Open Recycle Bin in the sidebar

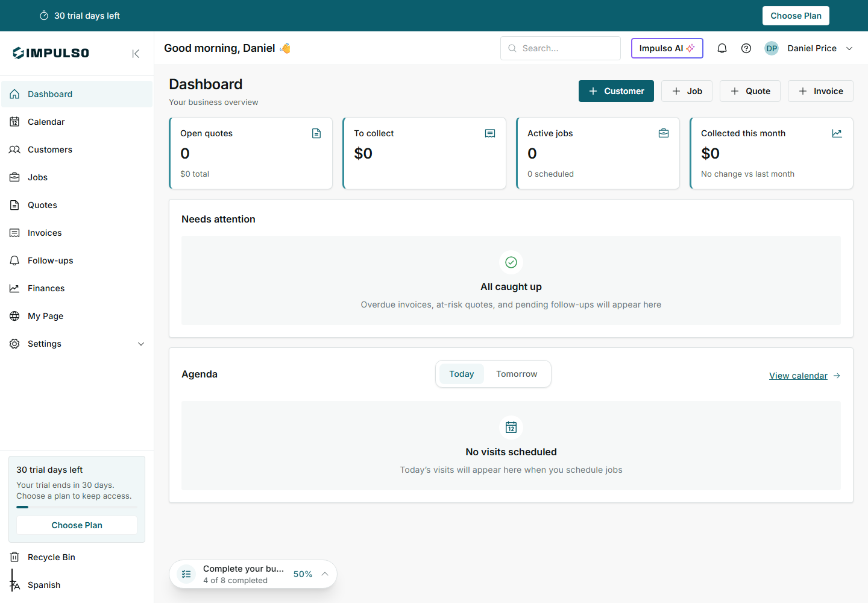pos(77,557)
